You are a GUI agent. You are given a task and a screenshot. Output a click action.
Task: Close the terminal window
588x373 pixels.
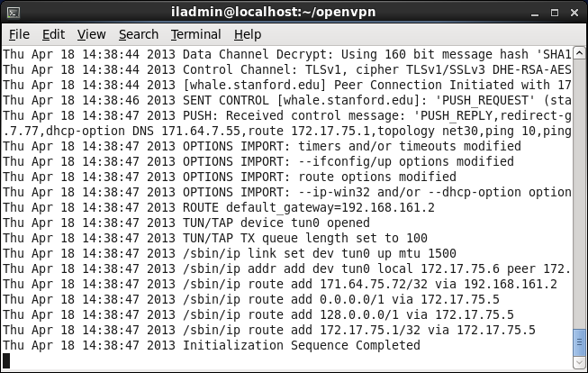pos(574,11)
